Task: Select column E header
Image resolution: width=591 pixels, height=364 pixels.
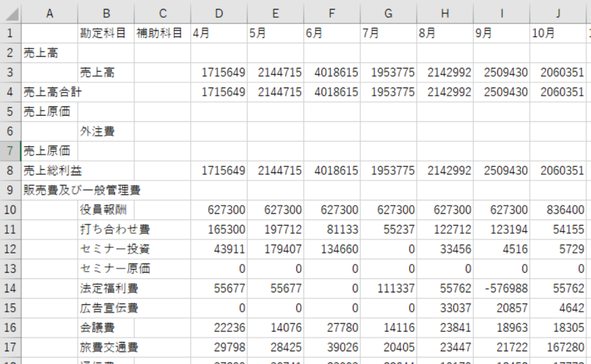Action: point(276,14)
